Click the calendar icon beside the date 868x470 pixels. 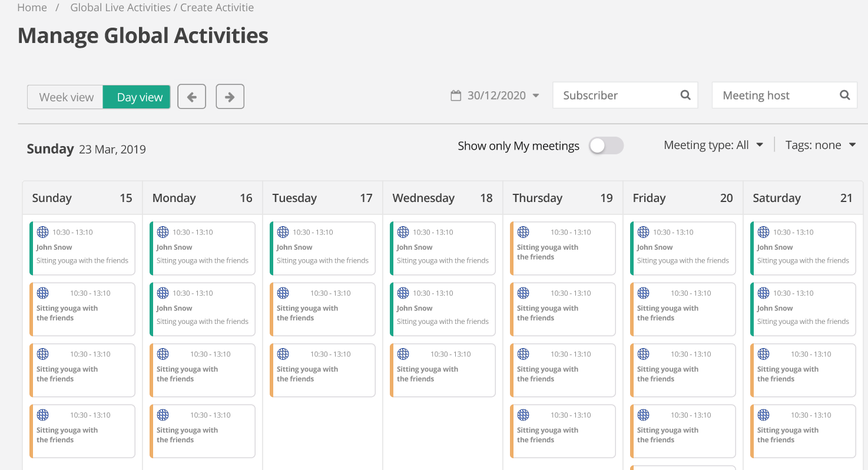[x=455, y=95]
